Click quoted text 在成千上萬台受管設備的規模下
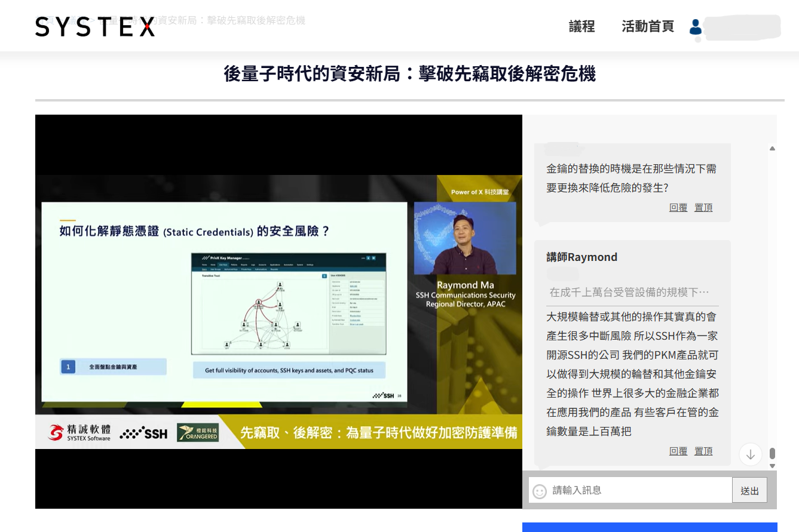The image size is (799, 532). (x=629, y=293)
